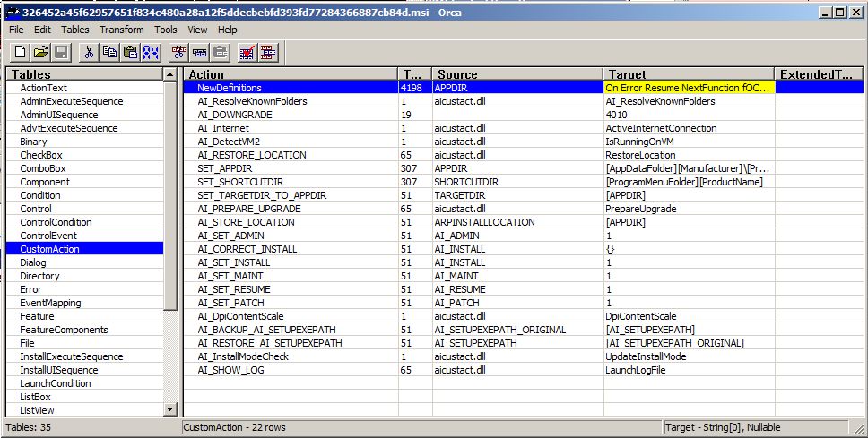
Task: Select the InstallExecuteSequence table
Action: coord(72,356)
